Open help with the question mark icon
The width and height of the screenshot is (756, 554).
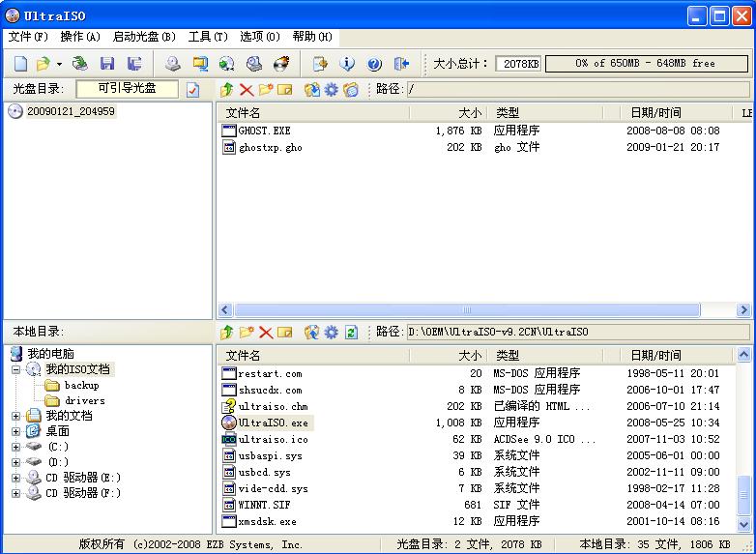click(x=374, y=63)
